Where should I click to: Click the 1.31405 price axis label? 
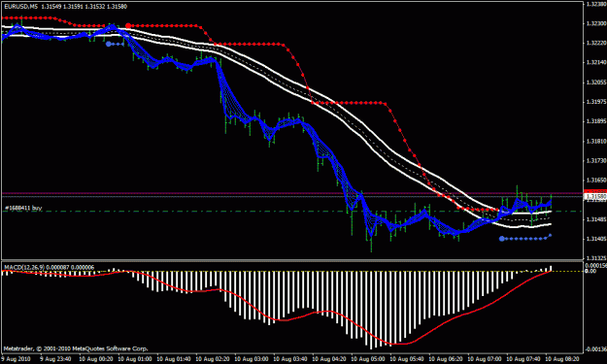(595, 239)
